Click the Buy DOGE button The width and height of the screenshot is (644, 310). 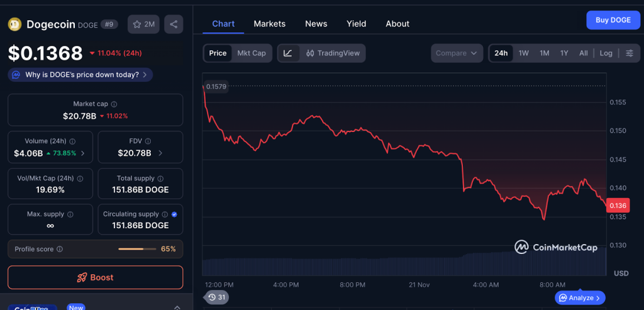(x=613, y=20)
